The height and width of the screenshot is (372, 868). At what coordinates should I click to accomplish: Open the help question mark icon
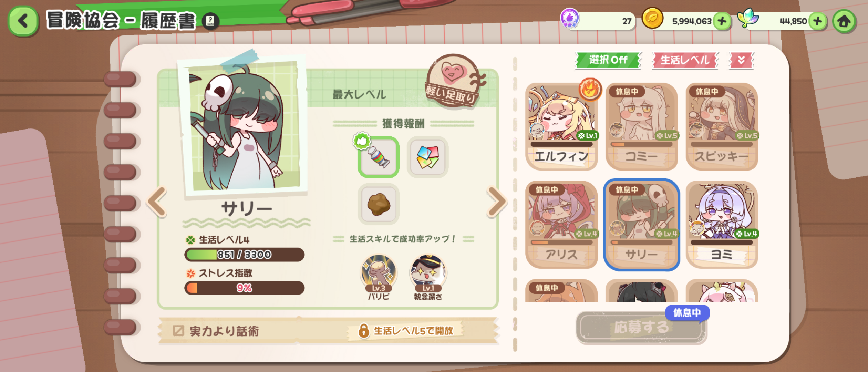click(x=210, y=21)
